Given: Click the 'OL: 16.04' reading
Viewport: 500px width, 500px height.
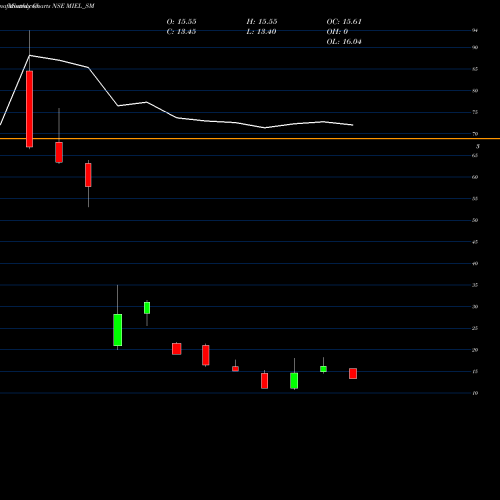Looking at the screenshot, I should coord(344,42).
